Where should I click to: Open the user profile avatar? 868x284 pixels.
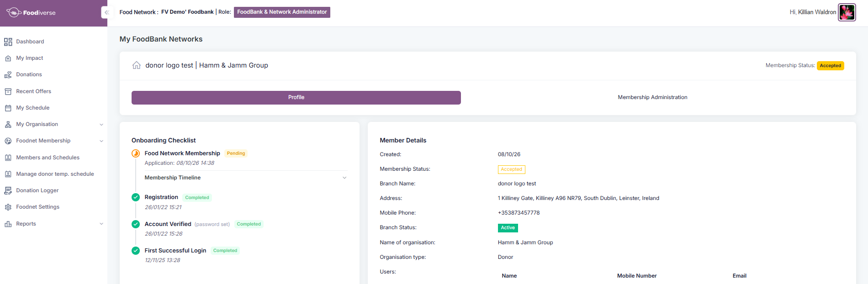(847, 12)
